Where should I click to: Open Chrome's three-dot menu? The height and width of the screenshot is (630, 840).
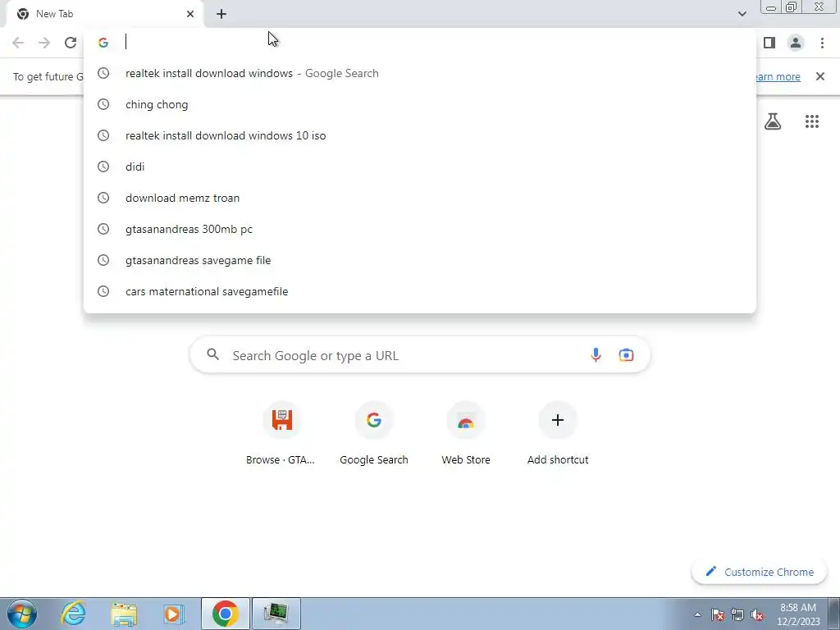click(822, 43)
